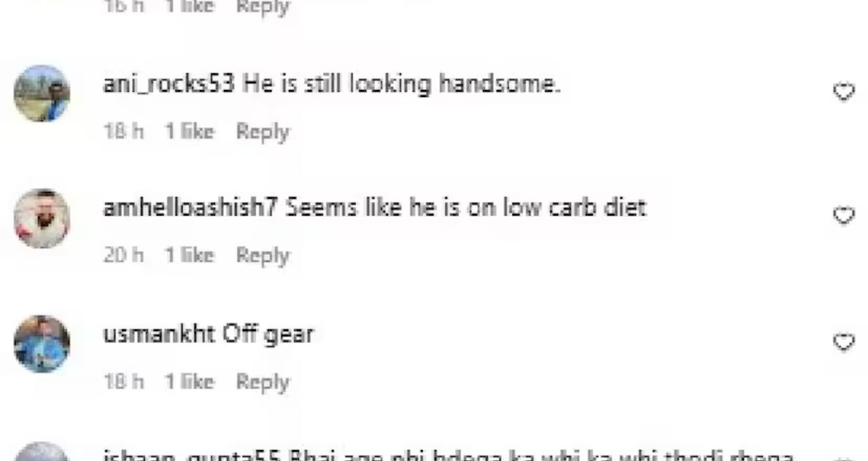868x461 pixels.
Task: Click the 20 h timestamp under amhelloashish7
Action: [123, 255]
